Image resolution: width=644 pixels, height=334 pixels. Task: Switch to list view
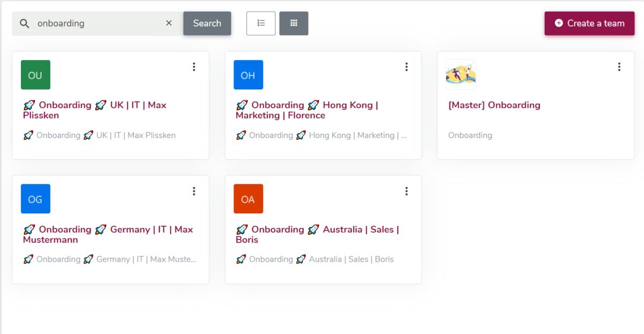tap(261, 23)
